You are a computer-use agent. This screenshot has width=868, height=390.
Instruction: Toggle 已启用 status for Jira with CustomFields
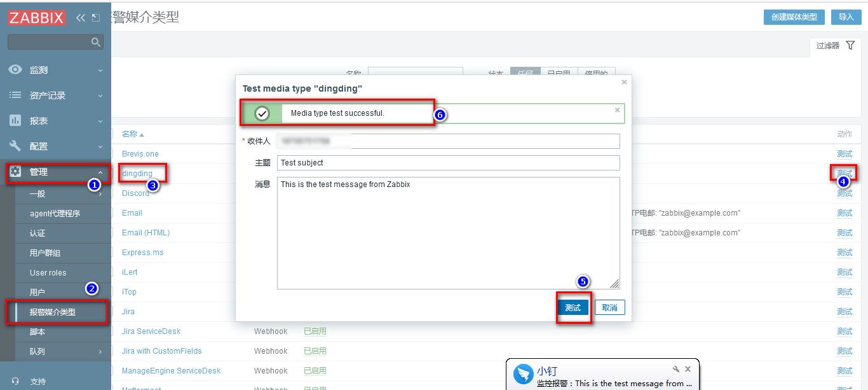pyautogui.click(x=315, y=351)
